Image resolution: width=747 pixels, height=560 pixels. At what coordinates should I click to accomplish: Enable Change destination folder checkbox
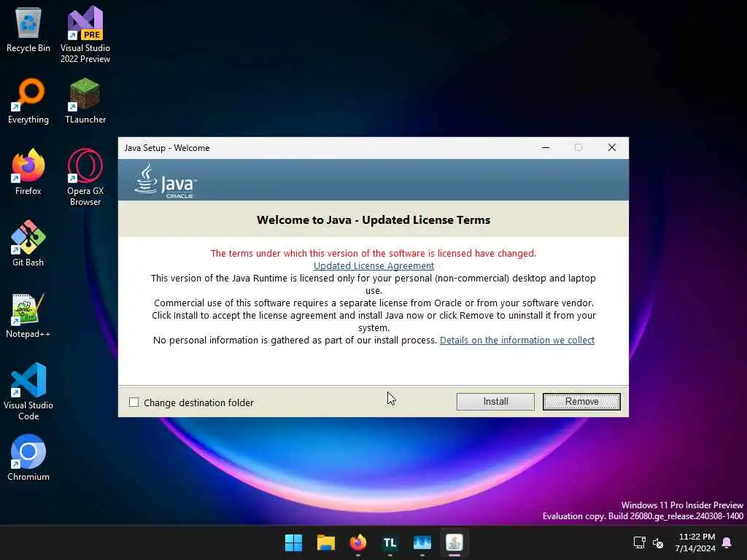[134, 402]
